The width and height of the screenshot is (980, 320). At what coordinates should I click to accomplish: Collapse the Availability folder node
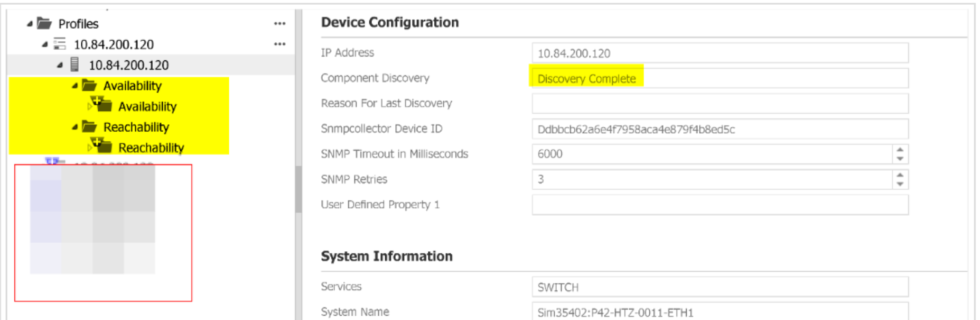pos(75,86)
